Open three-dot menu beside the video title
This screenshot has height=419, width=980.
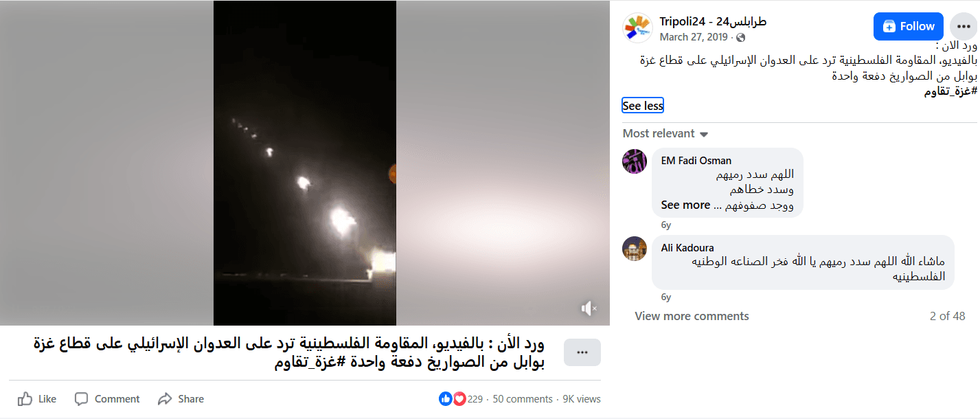[582, 352]
